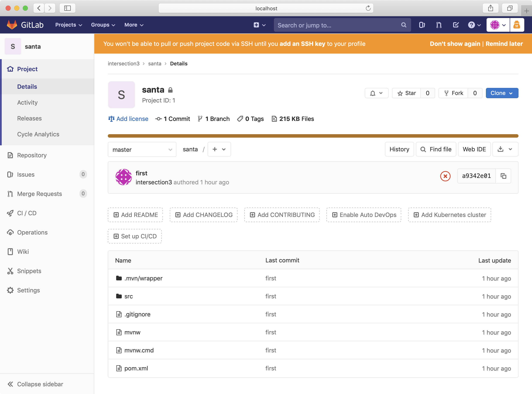
Task: Click Enable Auto DevOps
Action: (x=364, y=215)
